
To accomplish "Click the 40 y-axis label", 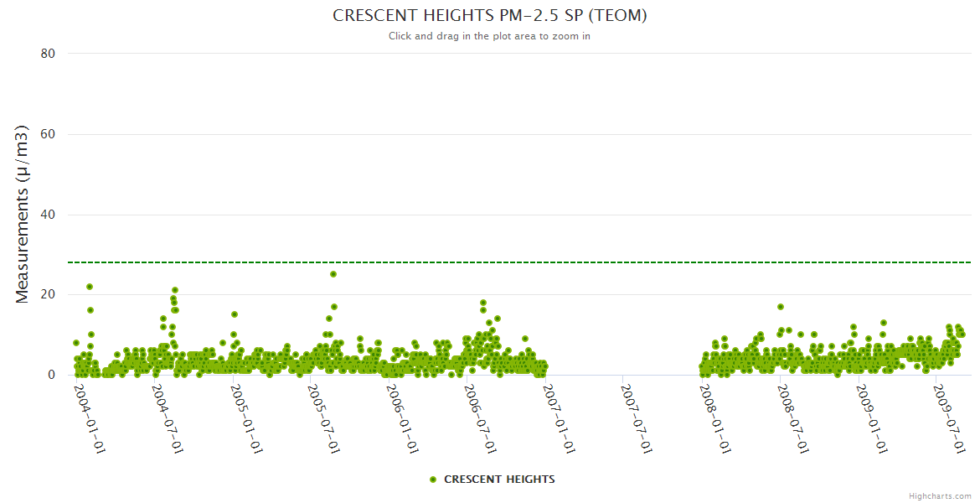I will [x=48, y=215].
